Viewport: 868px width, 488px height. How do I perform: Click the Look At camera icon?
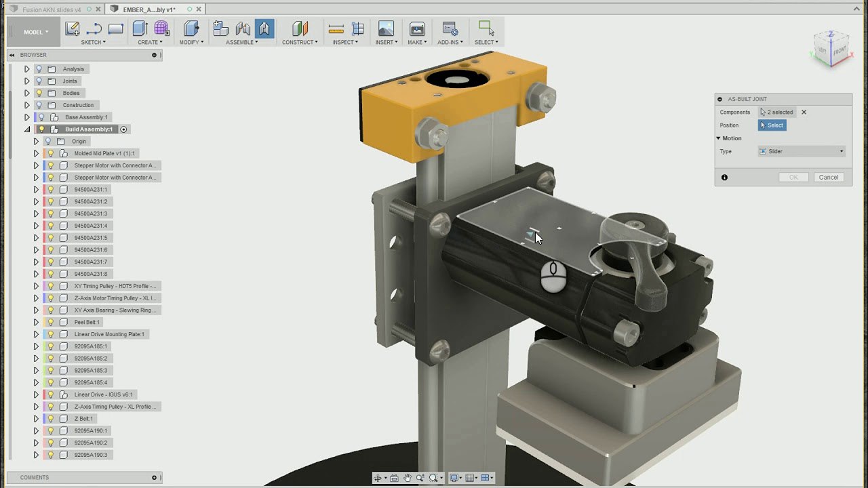point(394,478)
